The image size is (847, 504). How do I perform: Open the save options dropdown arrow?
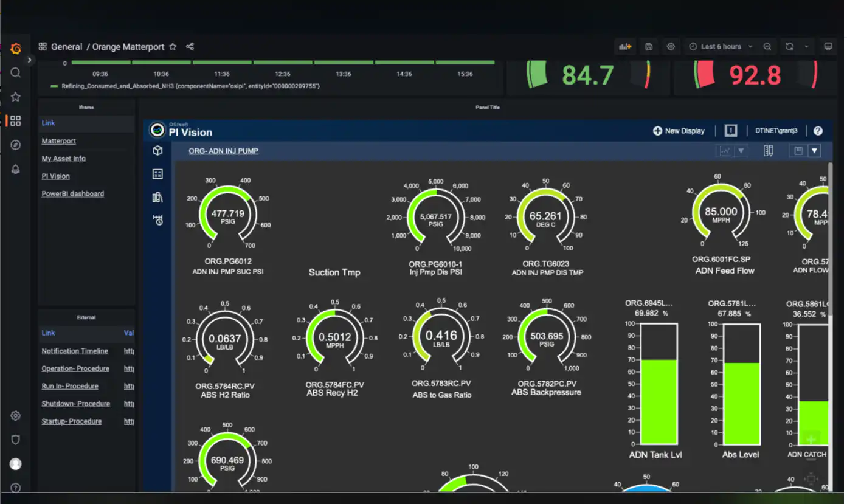[815, 151]
